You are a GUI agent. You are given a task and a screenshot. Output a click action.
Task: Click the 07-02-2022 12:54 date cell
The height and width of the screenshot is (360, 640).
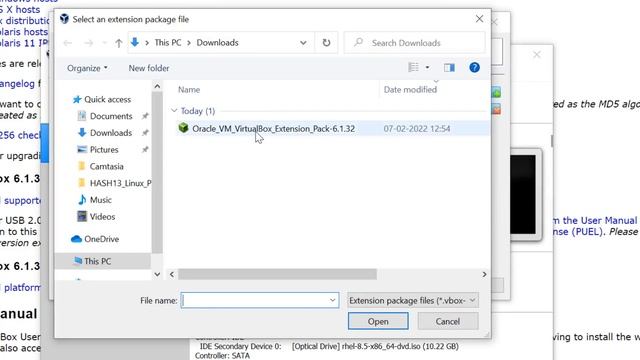(x=417, y=129)
